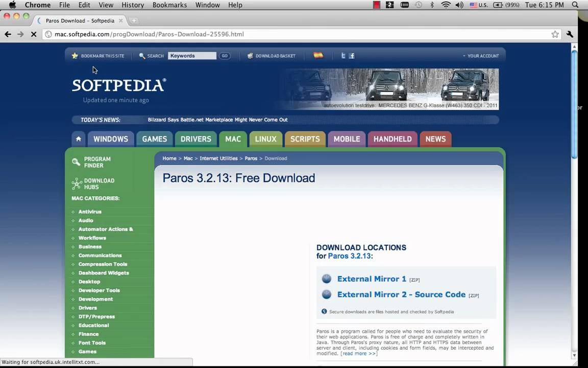Viewport: 588px width, 368px height.
Task: Click the Time Machine menu bar icon
Action: [x=418, y=5]
